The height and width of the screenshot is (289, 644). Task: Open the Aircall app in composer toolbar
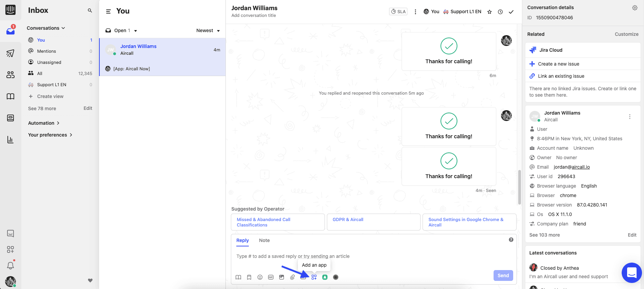click(325, 277)
